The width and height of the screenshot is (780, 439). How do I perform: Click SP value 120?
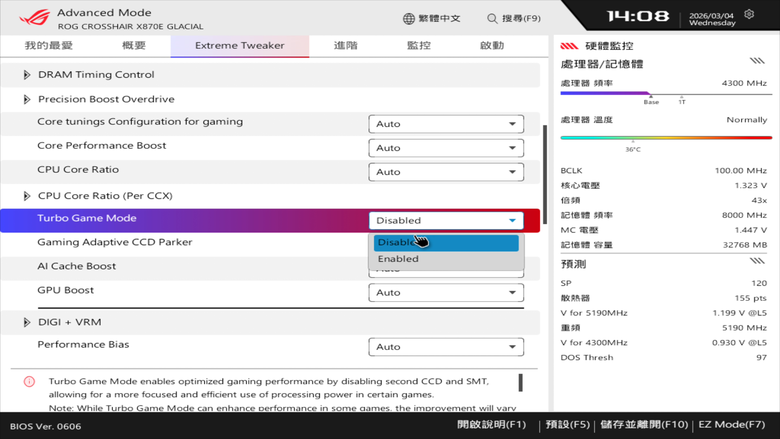[x=759, y=283]
